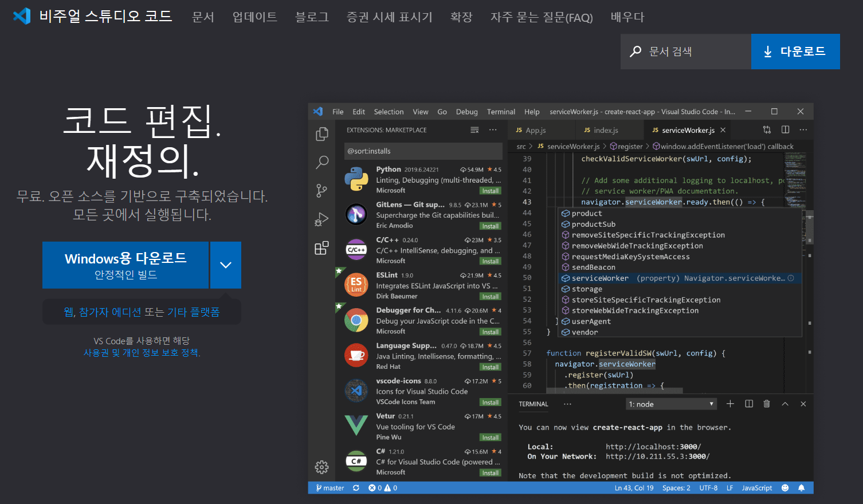
Task: Open the 웹, 참가자 에디션 또는 기타 플랫폼 link
Action: click(x=142, y=312)
